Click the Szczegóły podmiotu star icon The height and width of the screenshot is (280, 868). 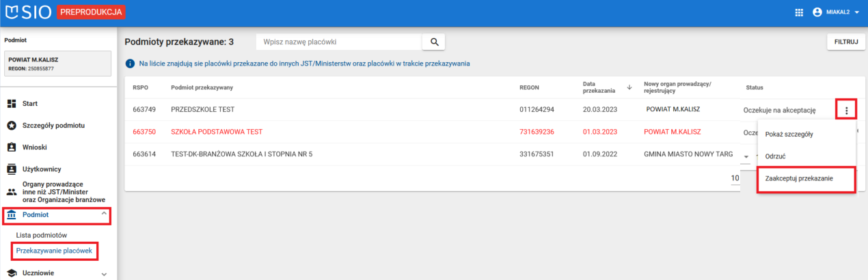(x=11, y=126)
